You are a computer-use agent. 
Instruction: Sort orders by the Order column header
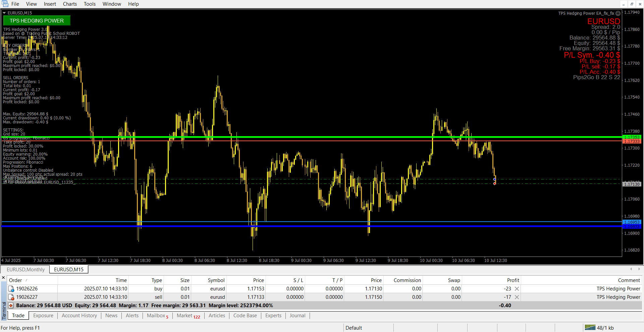[x=15, y=280]
